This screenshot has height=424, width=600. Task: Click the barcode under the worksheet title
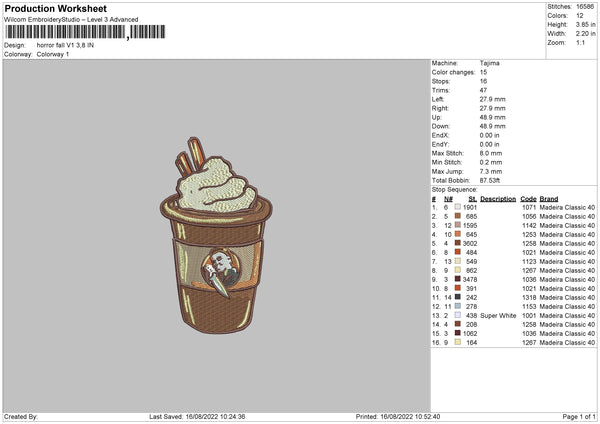click(85, 32)
